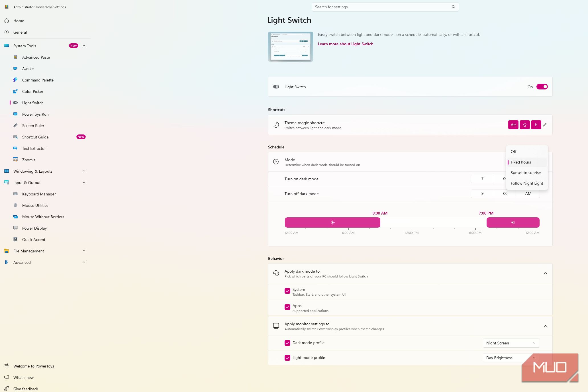Click the Welcome to PowerToys icon
Image resolution: width=588 pixels, height=392 pixels.
pyautogui.click(x=7, y=366)
